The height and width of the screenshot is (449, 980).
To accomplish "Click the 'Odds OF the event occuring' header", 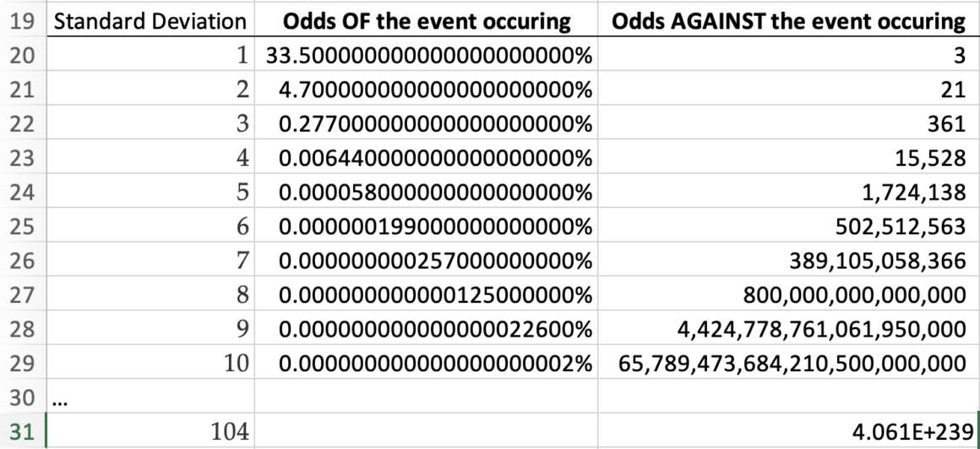I will click(427, 21).
